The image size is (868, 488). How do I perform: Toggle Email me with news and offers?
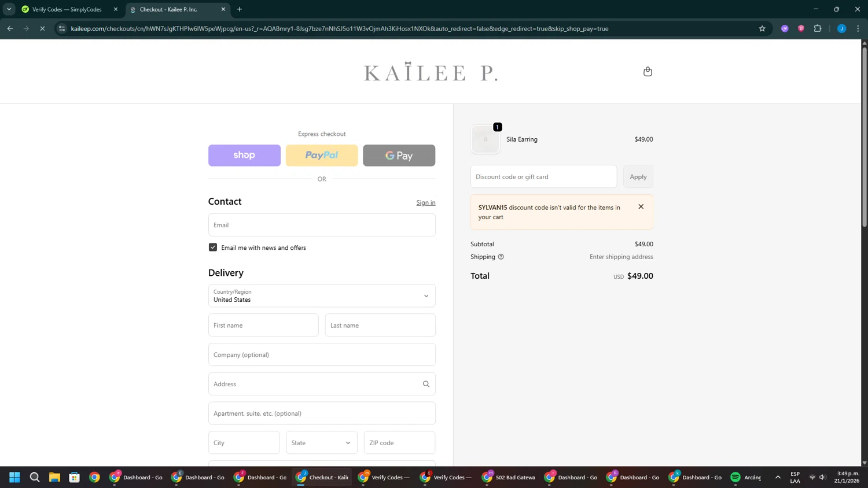coord(213,247)
